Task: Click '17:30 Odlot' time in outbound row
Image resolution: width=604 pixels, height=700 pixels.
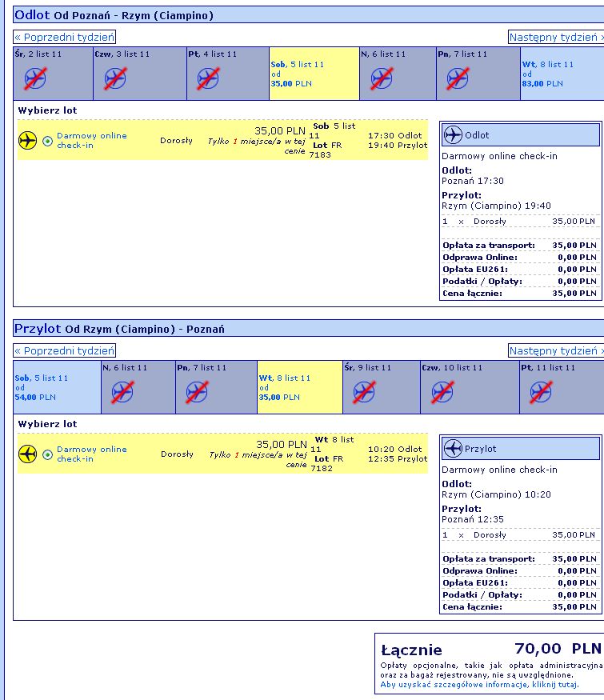Action: coord(394,135)
